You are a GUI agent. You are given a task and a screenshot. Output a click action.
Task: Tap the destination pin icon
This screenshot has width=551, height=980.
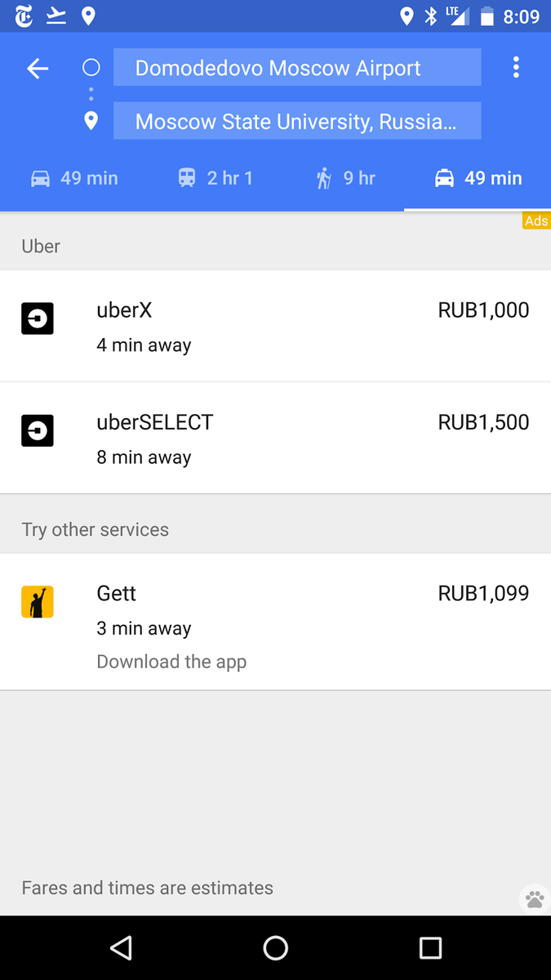point(91,121)
